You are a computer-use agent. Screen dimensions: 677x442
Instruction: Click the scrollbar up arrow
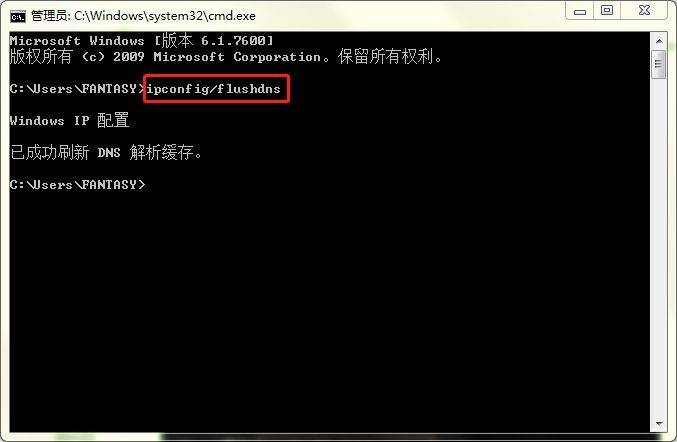tap(659, 41)
